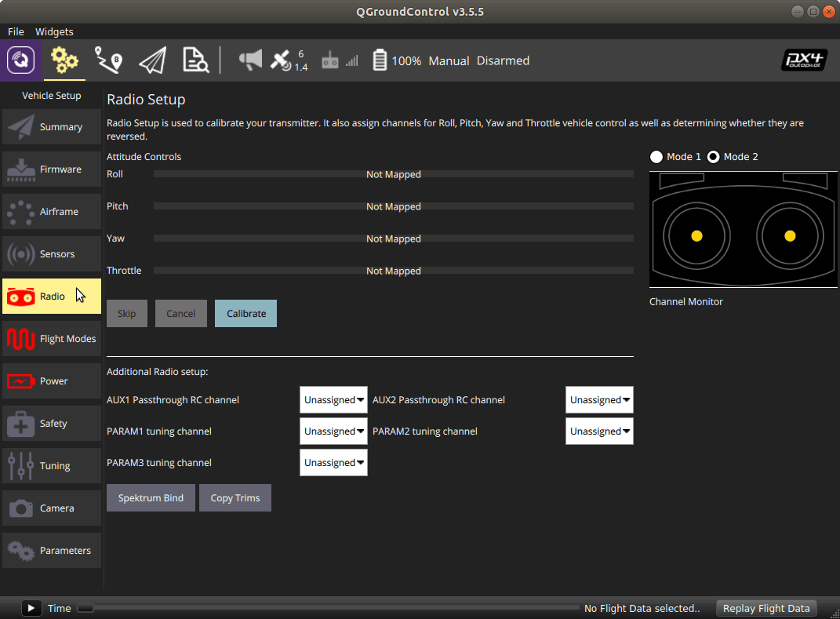Open the Plan view waypoint icon
Viewport: 840px width, 619px height.
(x=108, y=60)
